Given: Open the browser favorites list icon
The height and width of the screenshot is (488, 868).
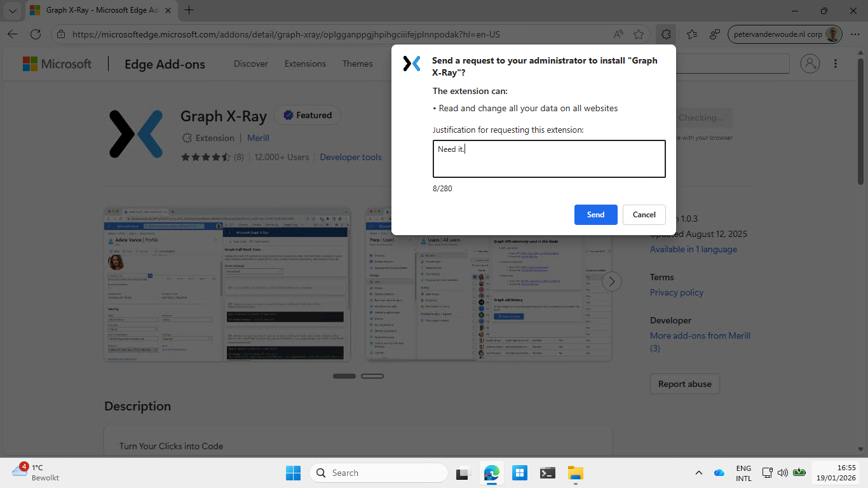Looking at the screenshot, I should [692, 34].
